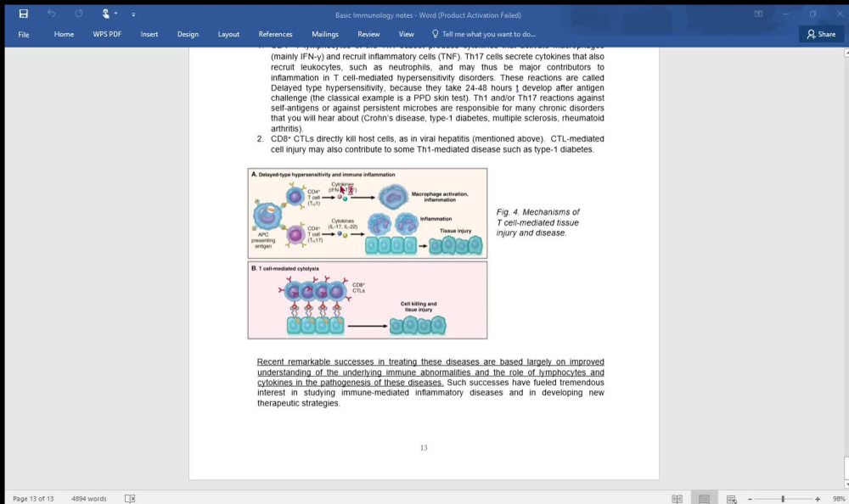The image size is (849, 504).
Task: Click 'therapeutic strategies' text
Action: coord(298,403)
